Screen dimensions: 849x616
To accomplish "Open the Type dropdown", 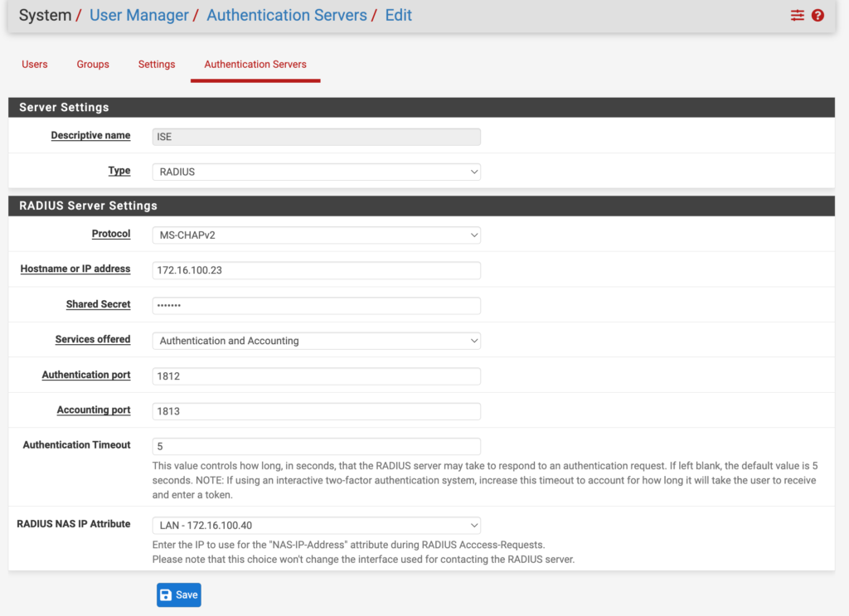I will [x=315, y=171].
